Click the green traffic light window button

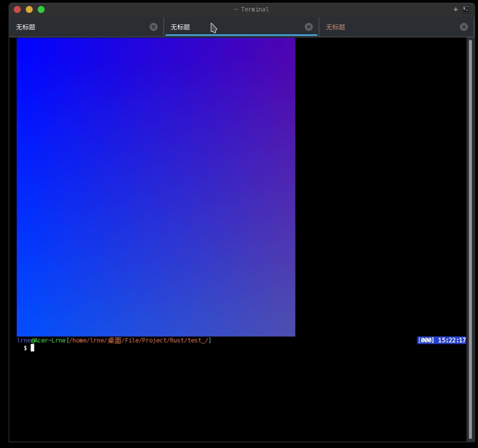41,9
